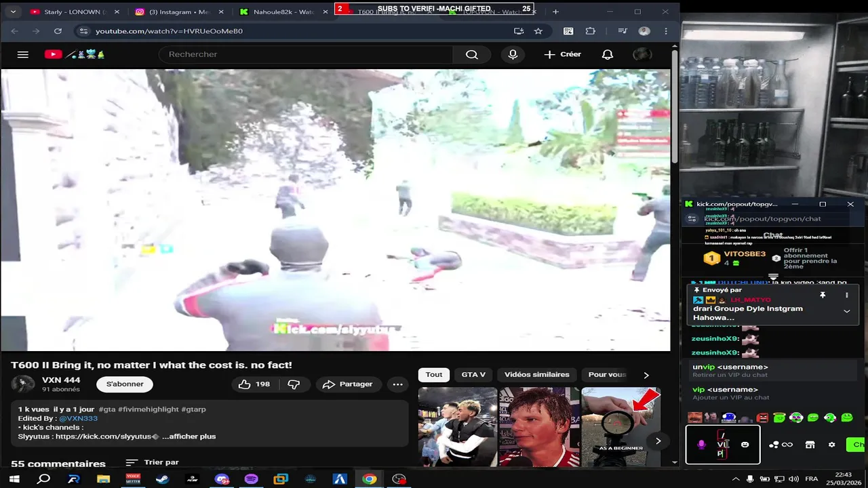This screenshot has height=488, width=868.
Task: Open the 'AS A BEGINNER' recommended thumbnail
Action: coord(620,427)
